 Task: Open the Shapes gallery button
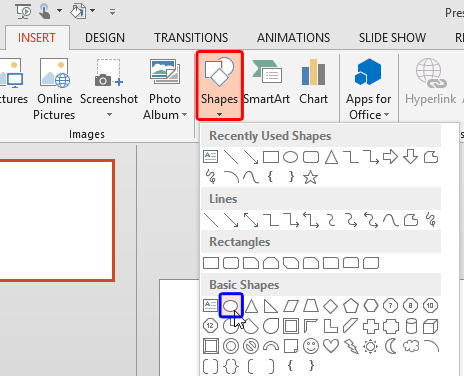point(219,86)
